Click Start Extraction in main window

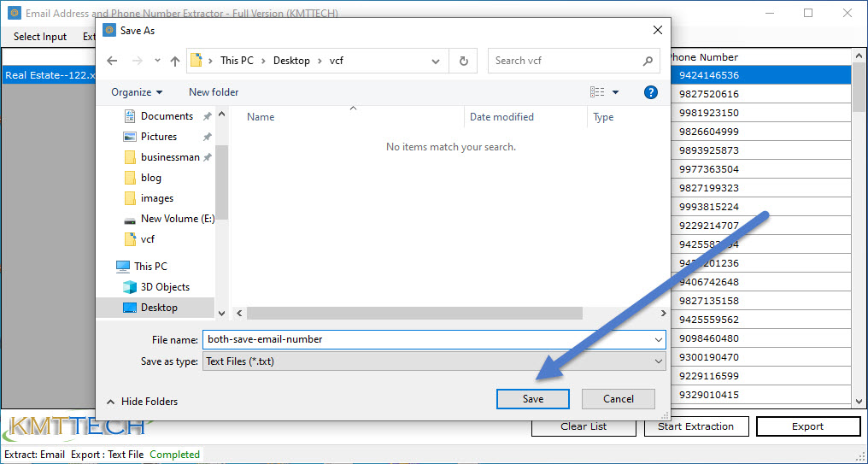(x=695, y=426)
